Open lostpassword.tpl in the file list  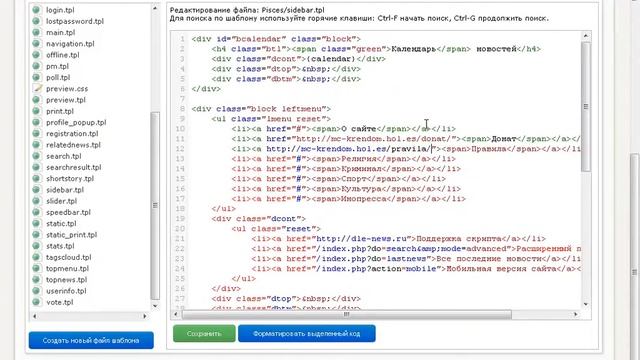click(75, 21)
